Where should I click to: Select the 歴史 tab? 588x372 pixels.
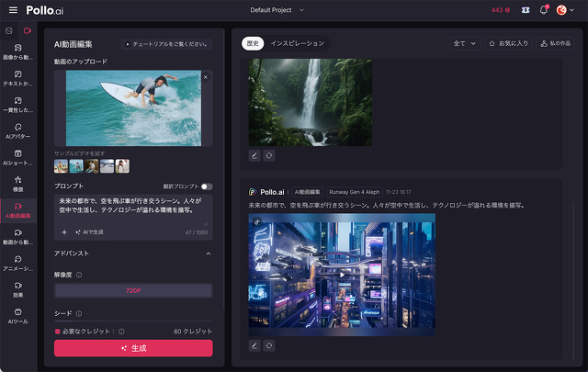[x=253, y=43]
